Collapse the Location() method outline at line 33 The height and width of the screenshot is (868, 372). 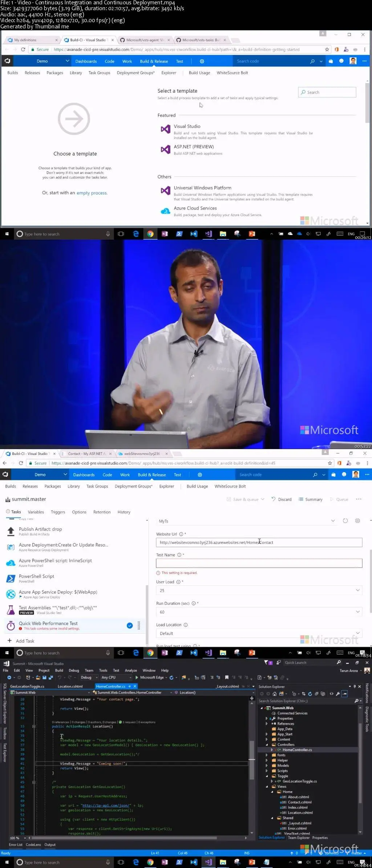pyautogui.click(x=33, y=726)
